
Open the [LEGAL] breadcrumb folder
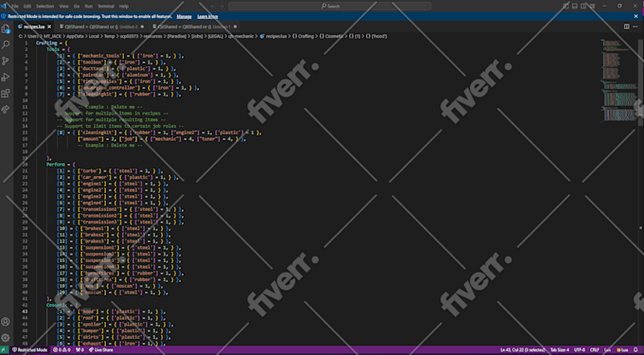[x=216, y=36]
